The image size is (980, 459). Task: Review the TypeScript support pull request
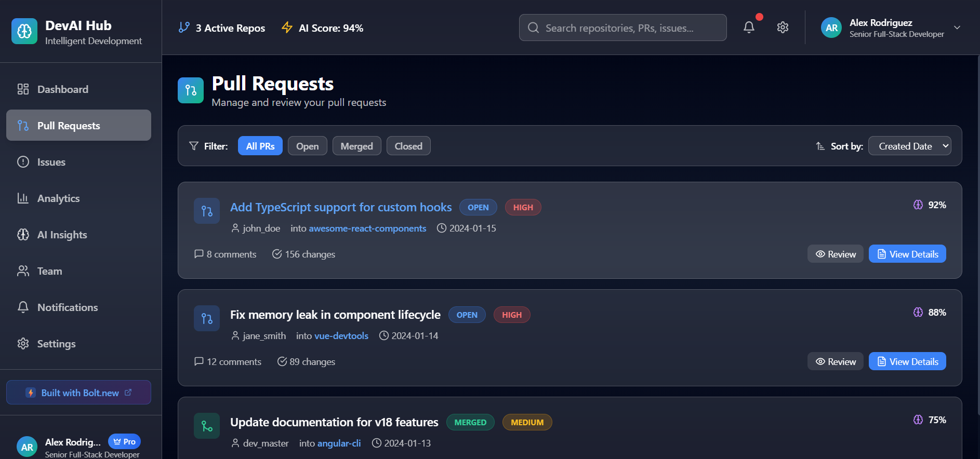click(836, 254)
